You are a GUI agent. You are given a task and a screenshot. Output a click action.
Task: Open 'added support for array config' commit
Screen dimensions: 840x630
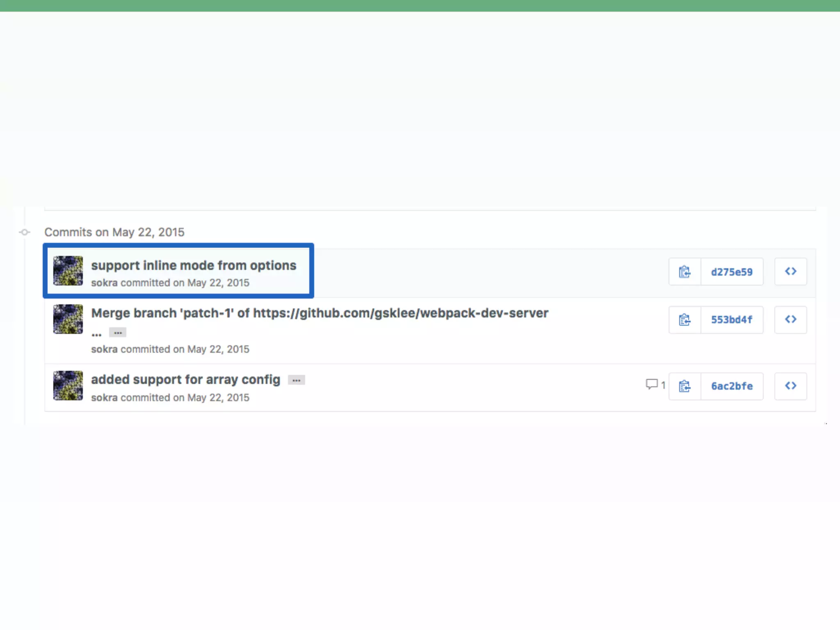click(x=185, y=379)
